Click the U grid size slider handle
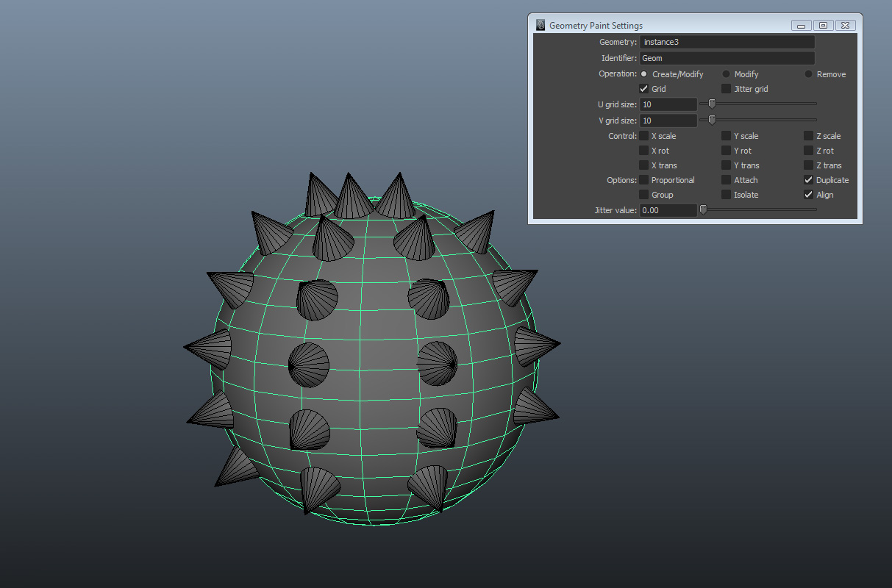 [x=710, y=104]
